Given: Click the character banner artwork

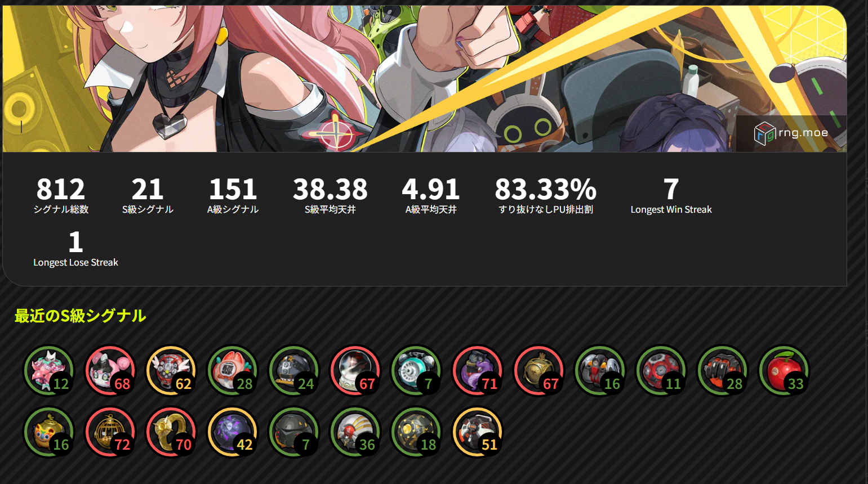Looking at the screenshot, I should pos(425,79).
